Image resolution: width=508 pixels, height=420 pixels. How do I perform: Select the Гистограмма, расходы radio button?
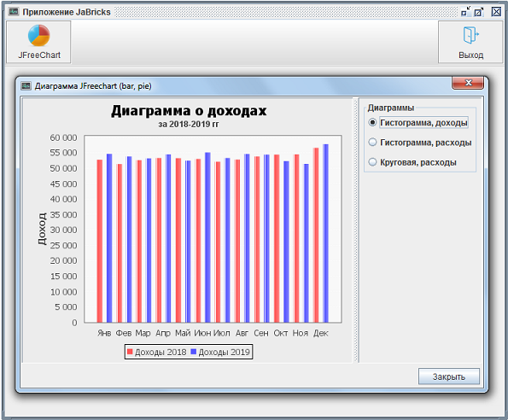372,143
